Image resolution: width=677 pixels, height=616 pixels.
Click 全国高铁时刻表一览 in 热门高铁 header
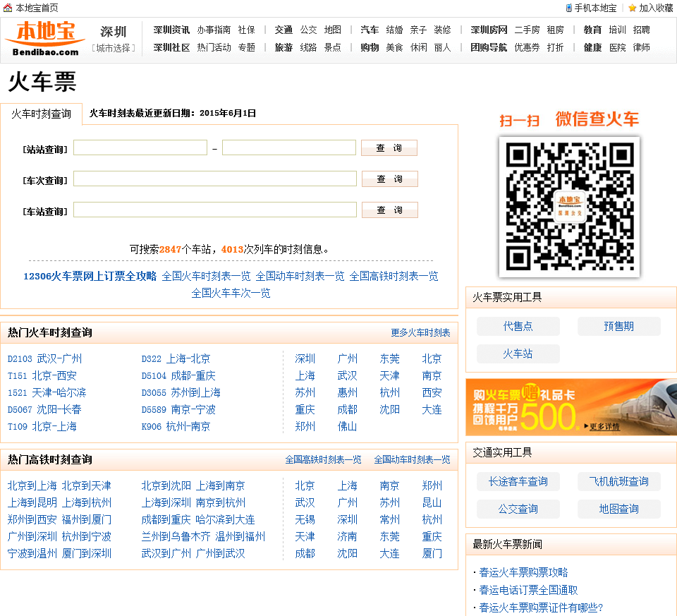tap(323, 459)
